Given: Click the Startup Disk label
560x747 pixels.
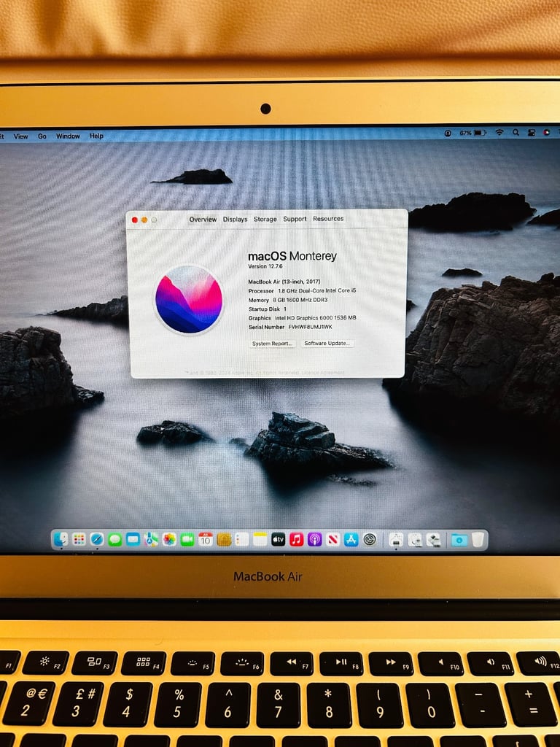Looking at the screenshot, I should [264, 309].
